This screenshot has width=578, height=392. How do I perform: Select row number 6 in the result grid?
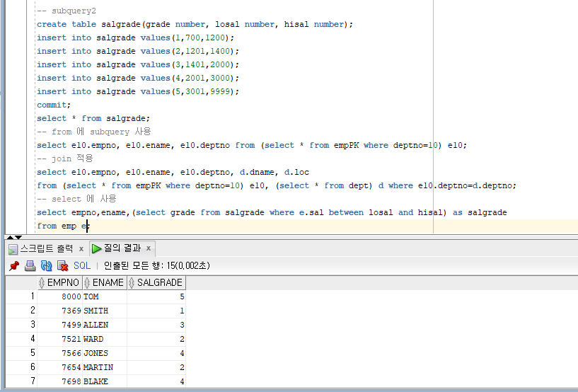coord(22,367)
